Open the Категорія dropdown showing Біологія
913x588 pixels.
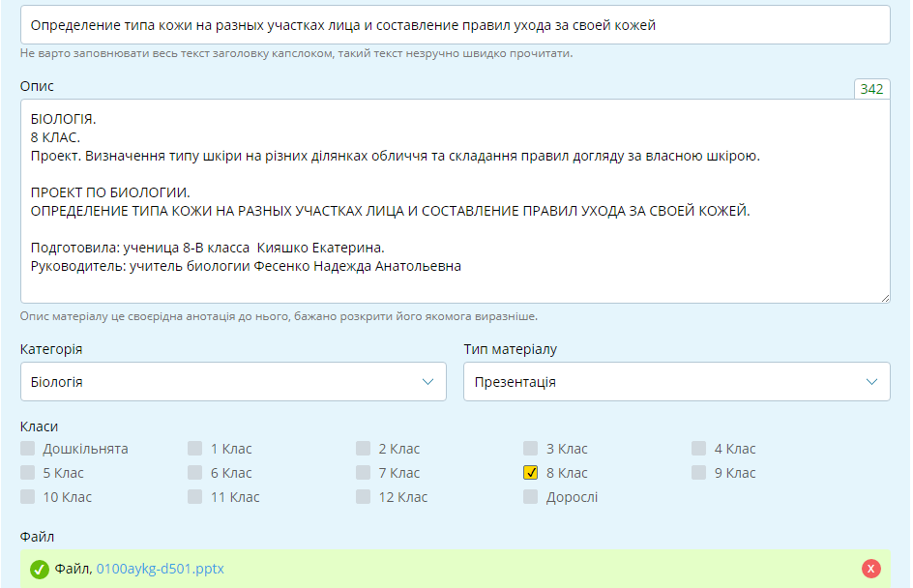tap(233, 381)
